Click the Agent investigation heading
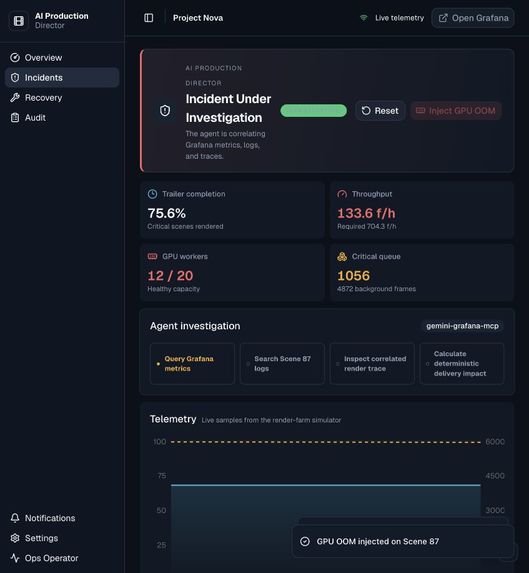529x573 pixels. pos(195,326)
